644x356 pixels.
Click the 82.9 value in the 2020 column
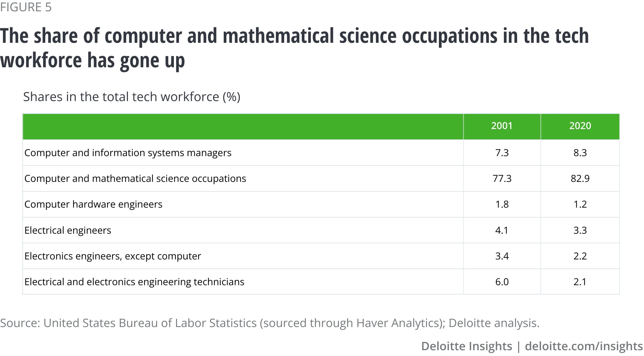[580, 178]
